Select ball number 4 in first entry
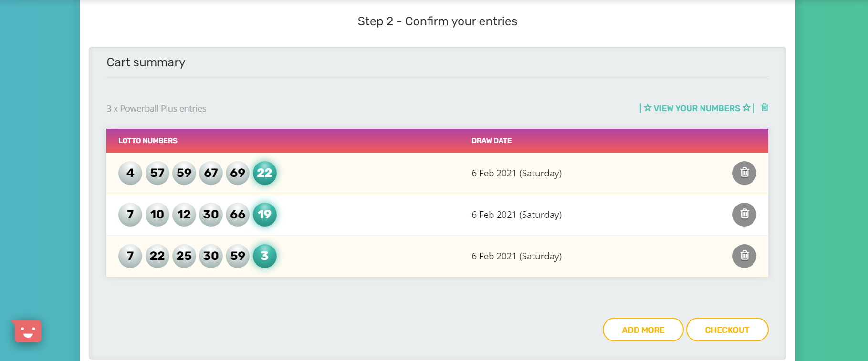 130,173
